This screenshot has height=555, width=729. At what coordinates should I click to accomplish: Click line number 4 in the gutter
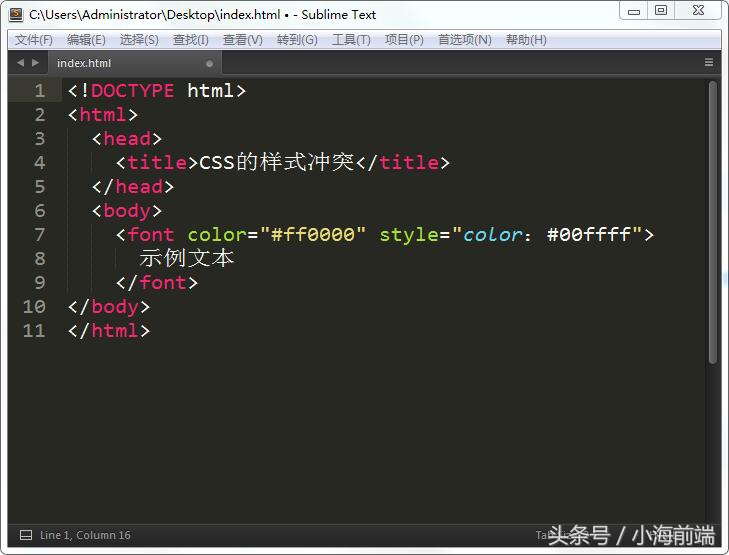click(x=40, y=163)
